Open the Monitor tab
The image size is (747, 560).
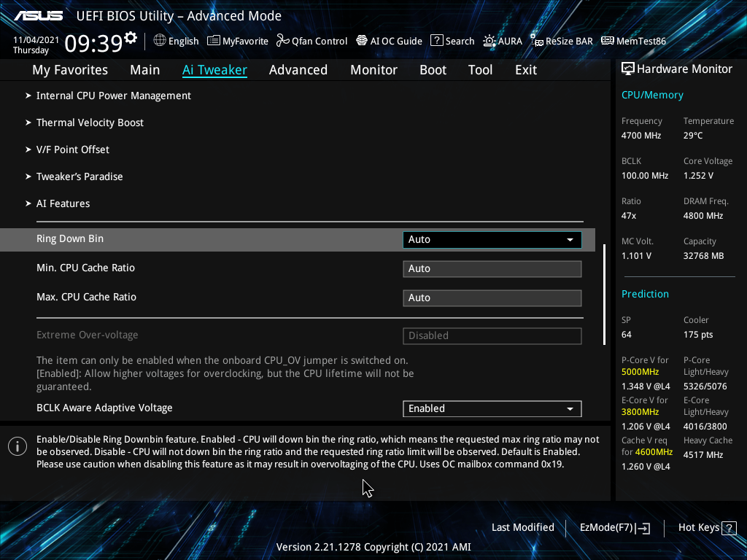[x=374, y=70]
